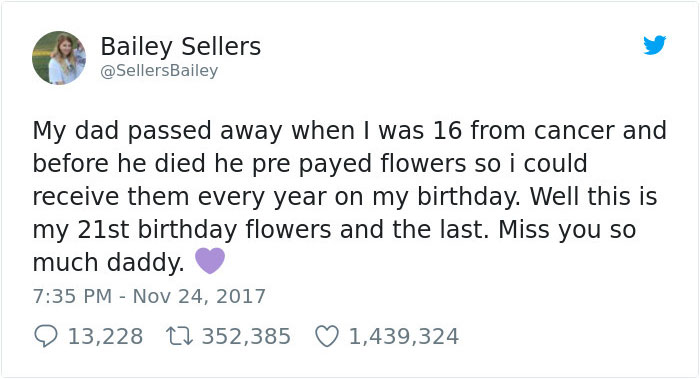View the 13,228 replies count
Viewport: 700px width, 379px height.
tap(105, 336)
